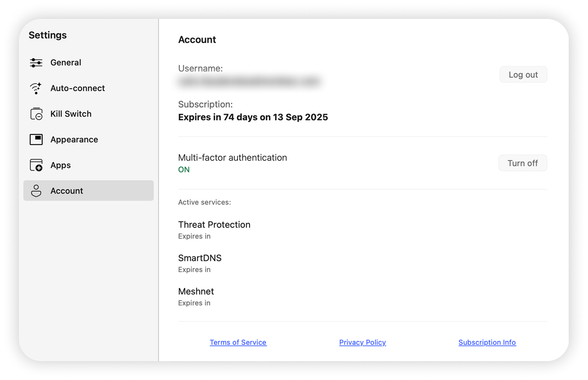Open the Terms of Service link

(238, 343)
